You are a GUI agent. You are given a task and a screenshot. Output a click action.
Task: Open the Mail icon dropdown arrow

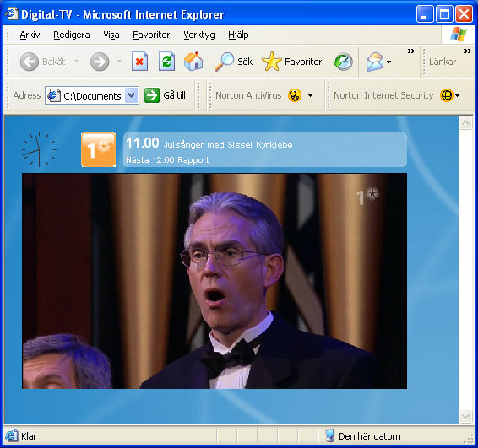pyautogui.click(x=388, y=62)
